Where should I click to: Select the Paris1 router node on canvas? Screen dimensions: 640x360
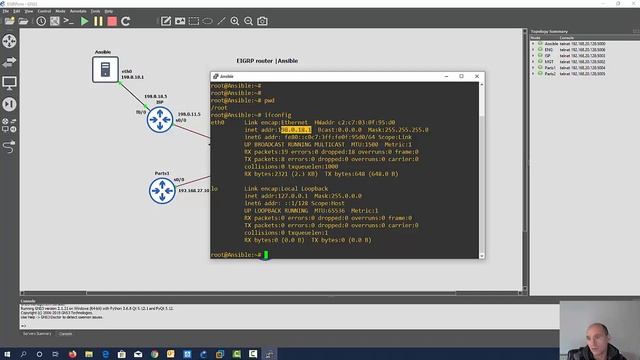point(162,191)
